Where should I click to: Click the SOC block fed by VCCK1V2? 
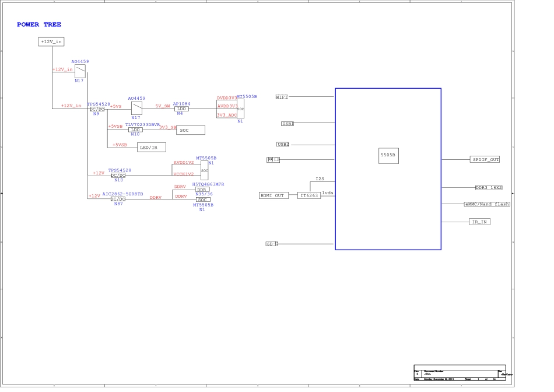205,170
